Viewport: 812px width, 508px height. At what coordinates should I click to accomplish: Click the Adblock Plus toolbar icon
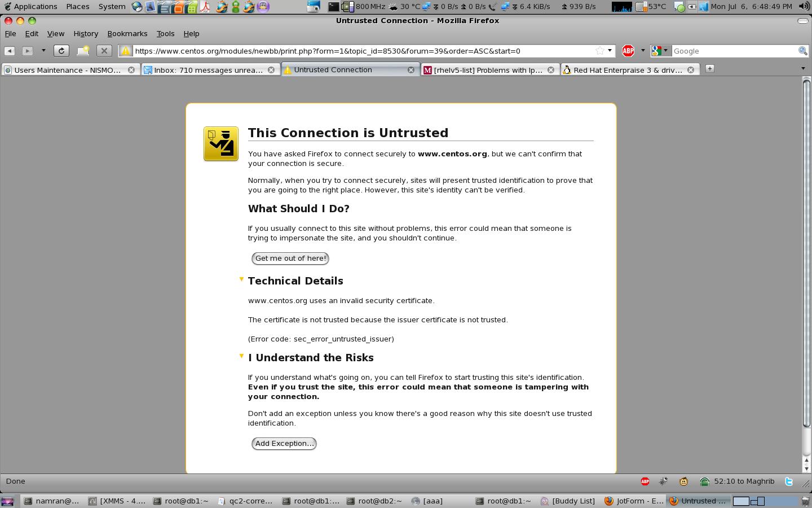click(628, 51)
